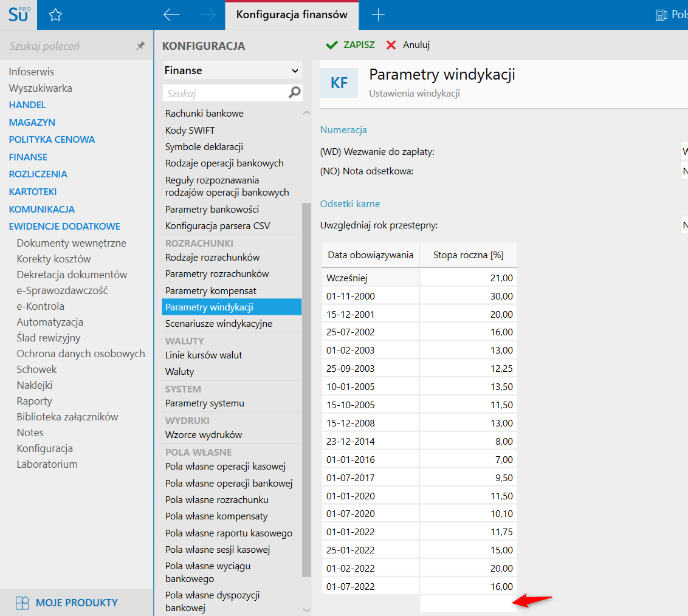Open Dokumenty wewnętrzne from sidebar
This screenshot has height=616, width=688.
tap(72, 243)
